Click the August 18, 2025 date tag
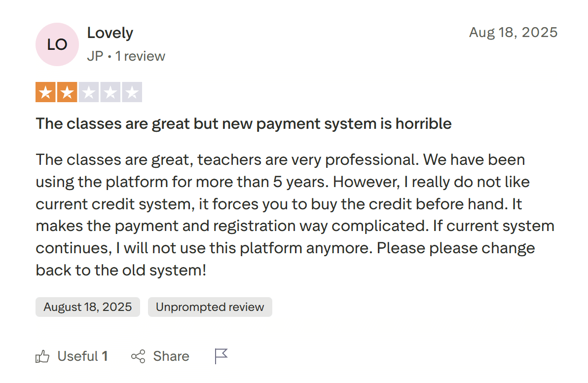Image resolution: width=588 pixels, height=383 pixels. (88, 307)
